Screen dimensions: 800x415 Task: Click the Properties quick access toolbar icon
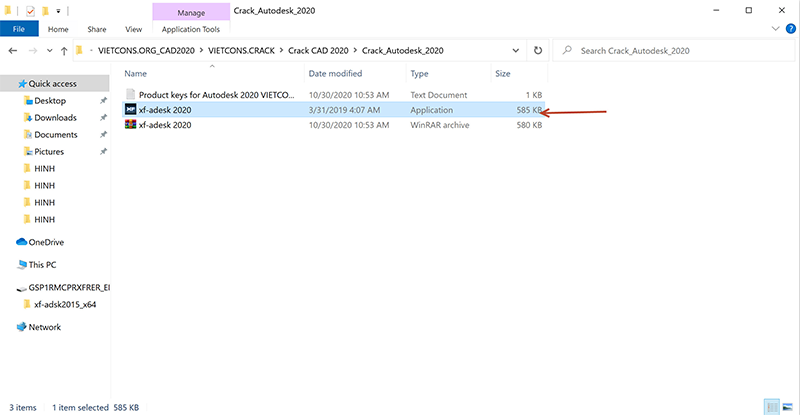pyautogui.click(x=30, y=10)
